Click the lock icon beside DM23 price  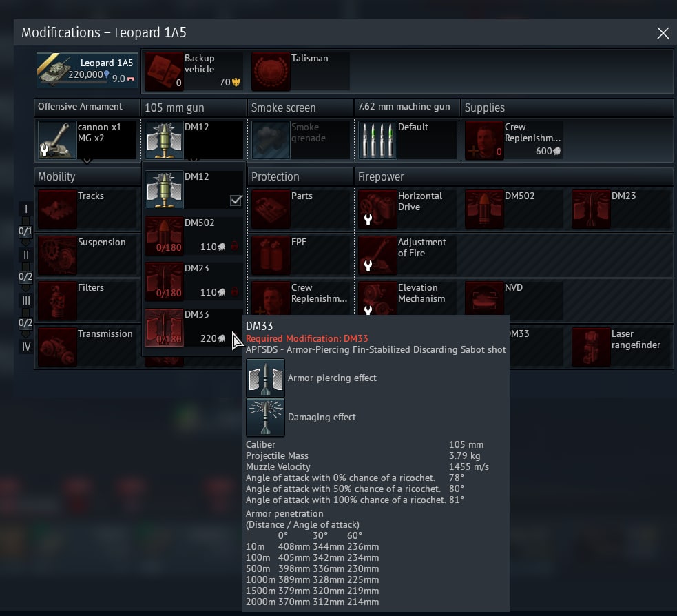tap(234, 291)
